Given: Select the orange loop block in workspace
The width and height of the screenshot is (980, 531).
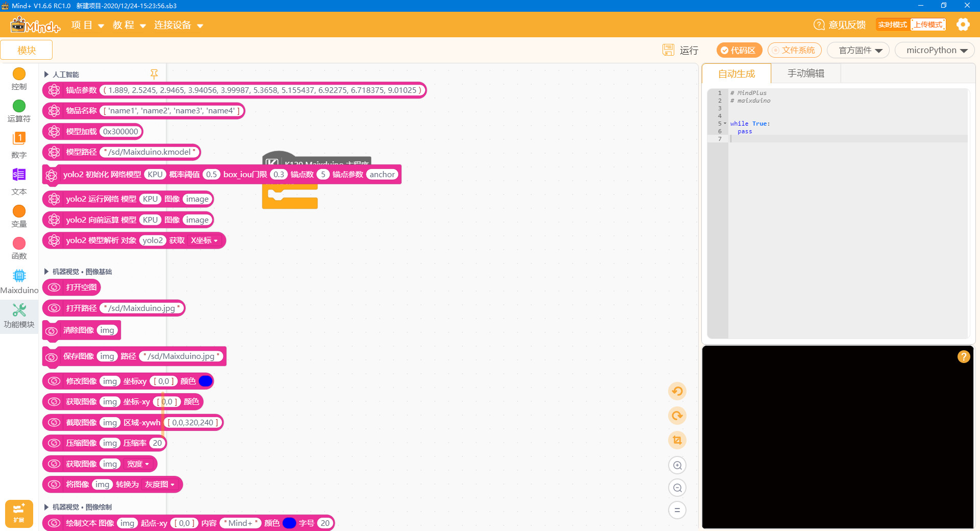Looking at the screenshot, I should click(x=289, y=197).
